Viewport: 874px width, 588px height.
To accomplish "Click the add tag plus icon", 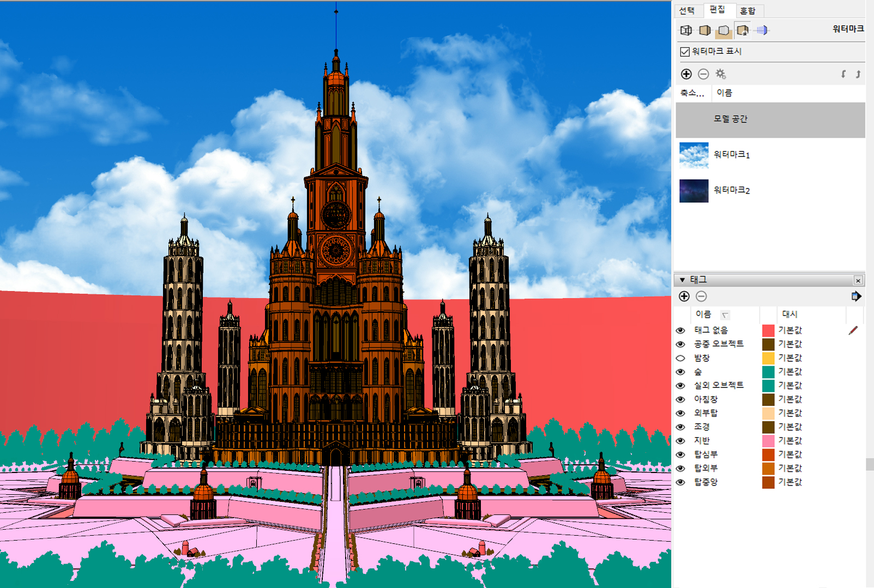I will click(x=684, y=296).
